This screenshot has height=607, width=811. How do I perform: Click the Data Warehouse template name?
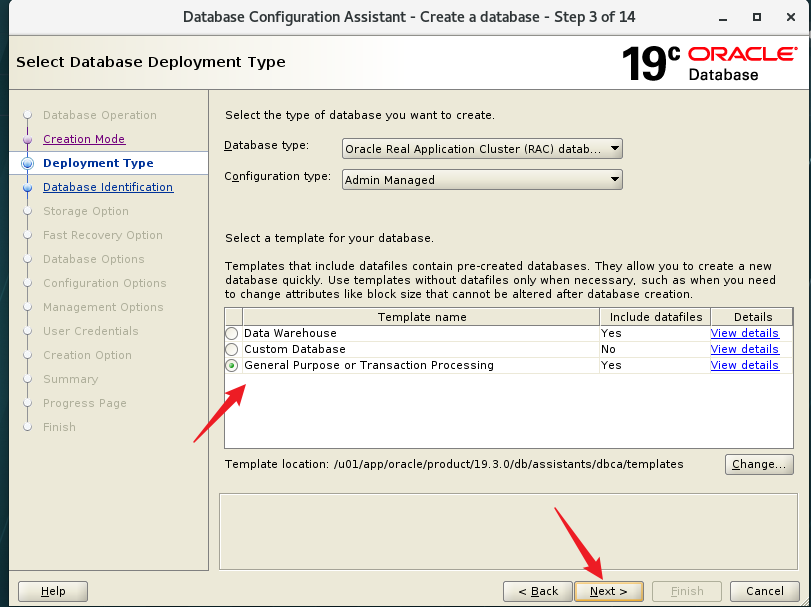pos(290,333)
